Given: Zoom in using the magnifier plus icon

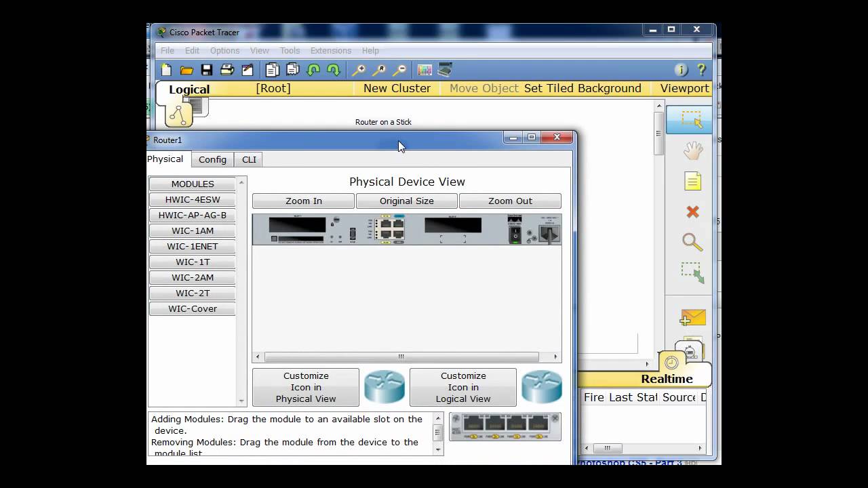Looking at the screenshot, I should pyautogui.click(x=359, y=70).
